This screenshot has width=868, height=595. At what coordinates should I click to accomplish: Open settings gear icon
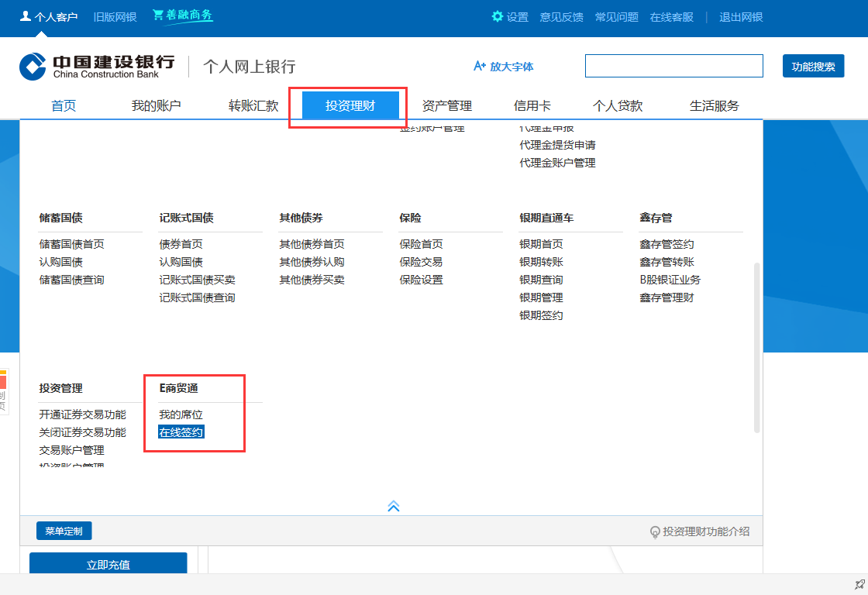(x=497, y=16)
